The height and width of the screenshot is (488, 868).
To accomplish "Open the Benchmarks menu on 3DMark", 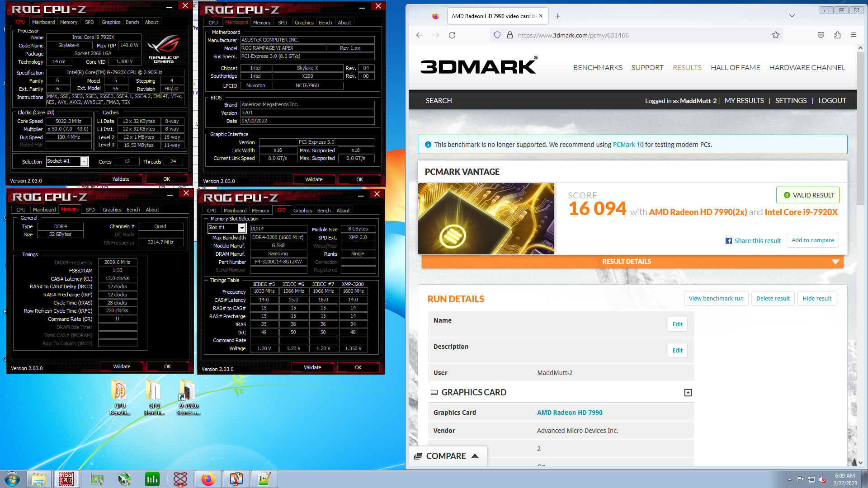I will [x=598, y=68].
